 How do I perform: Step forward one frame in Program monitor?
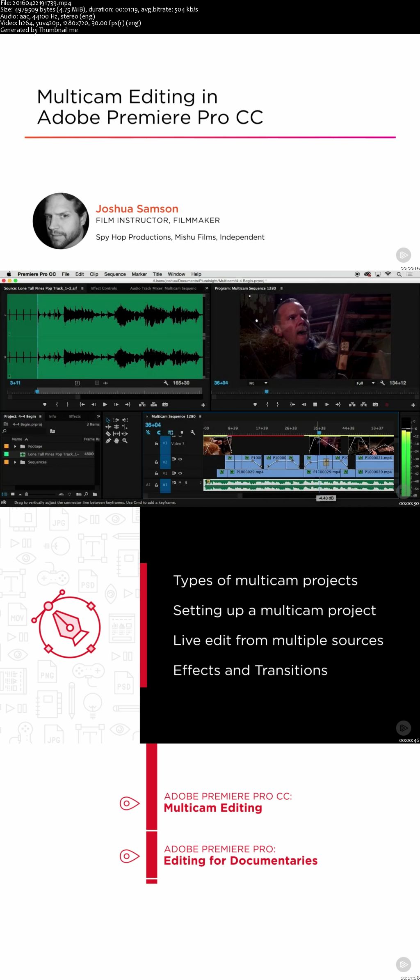[x=326, y=404]
